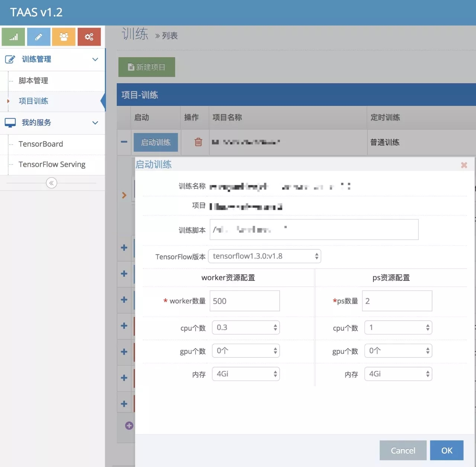This screenshot has height=467, width=476.
Task: Open the worker gpu个数 dropdown
Action: click(245, 351)
